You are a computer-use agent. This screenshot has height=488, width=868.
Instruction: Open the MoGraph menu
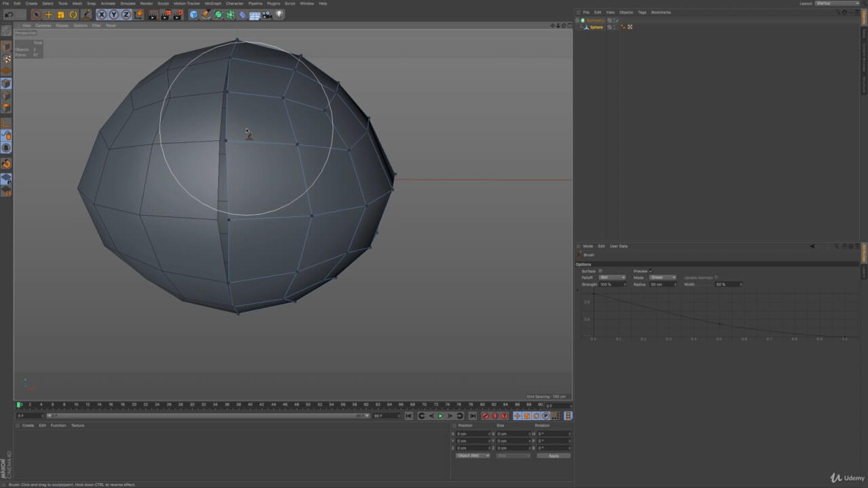(x=213, y=3)
